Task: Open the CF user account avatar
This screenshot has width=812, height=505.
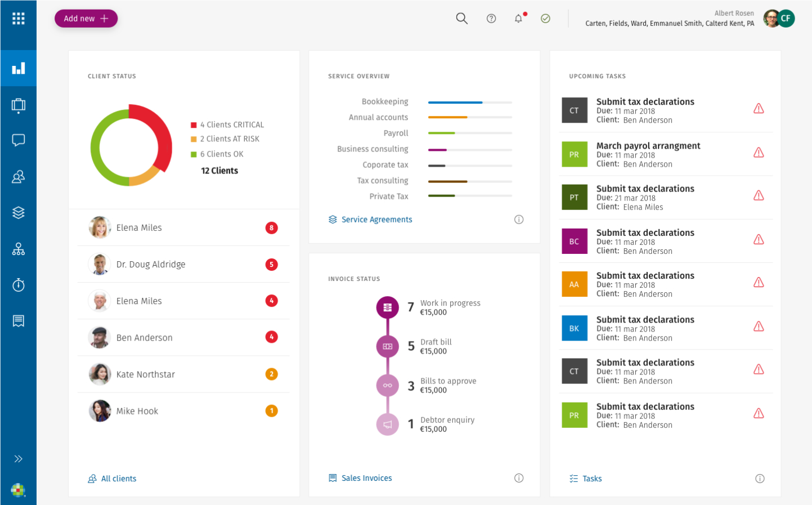Action: pos(786,19)
